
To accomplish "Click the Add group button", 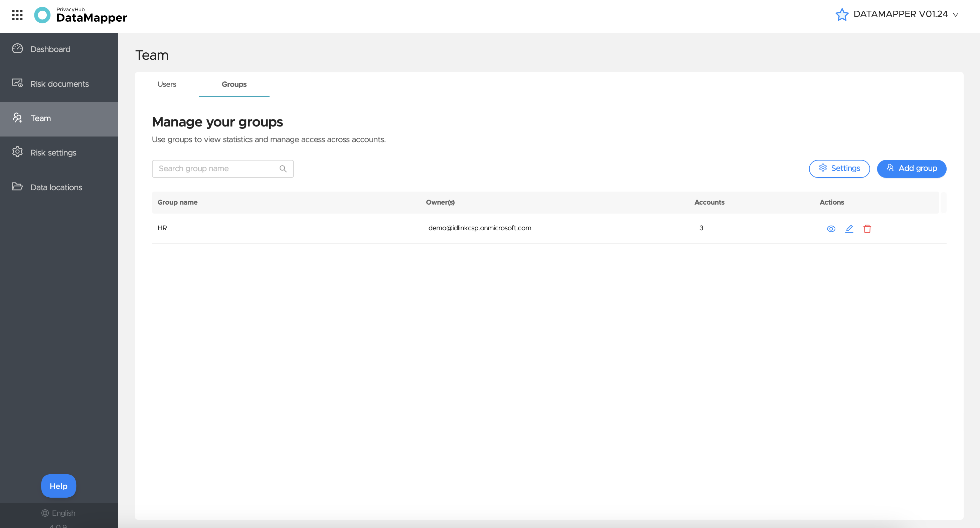I will point(912,169).
